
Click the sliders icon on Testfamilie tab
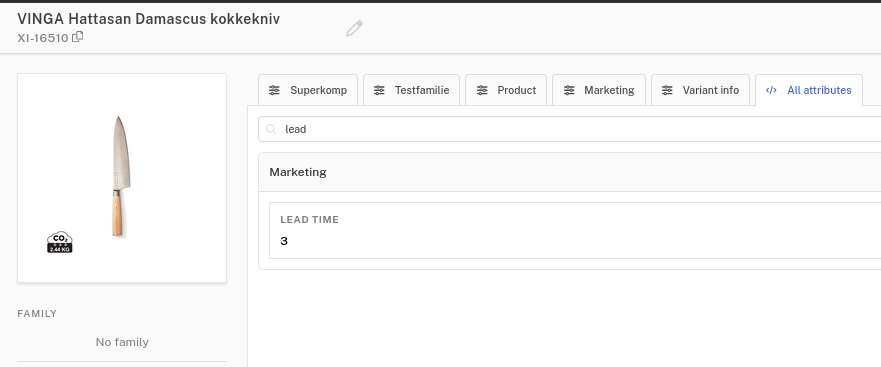pos(379,90)
